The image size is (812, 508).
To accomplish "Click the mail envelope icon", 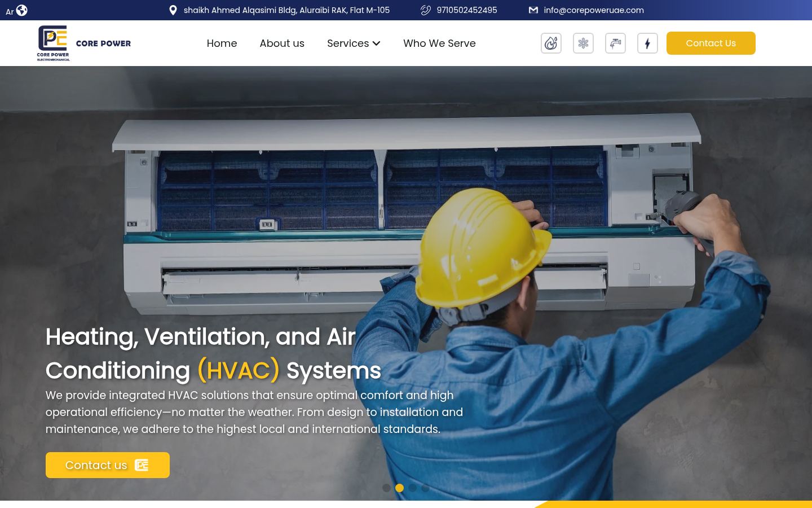I will pyautogui.click(x=533, y=10).
